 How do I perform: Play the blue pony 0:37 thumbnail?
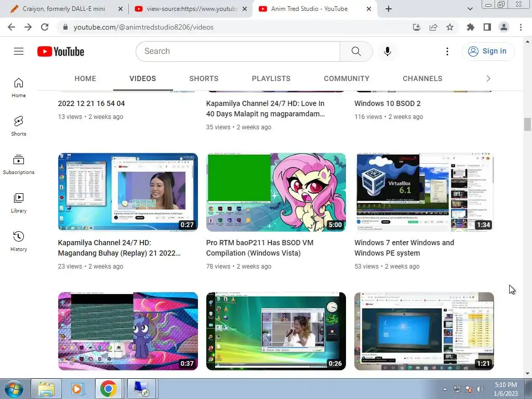pyautogui.click(x=128, y=331)
